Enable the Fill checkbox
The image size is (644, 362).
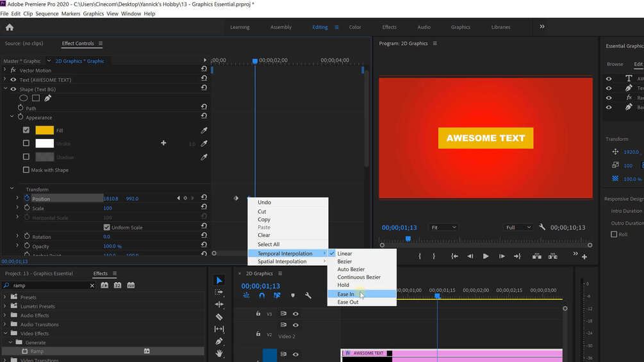[26, 130]
